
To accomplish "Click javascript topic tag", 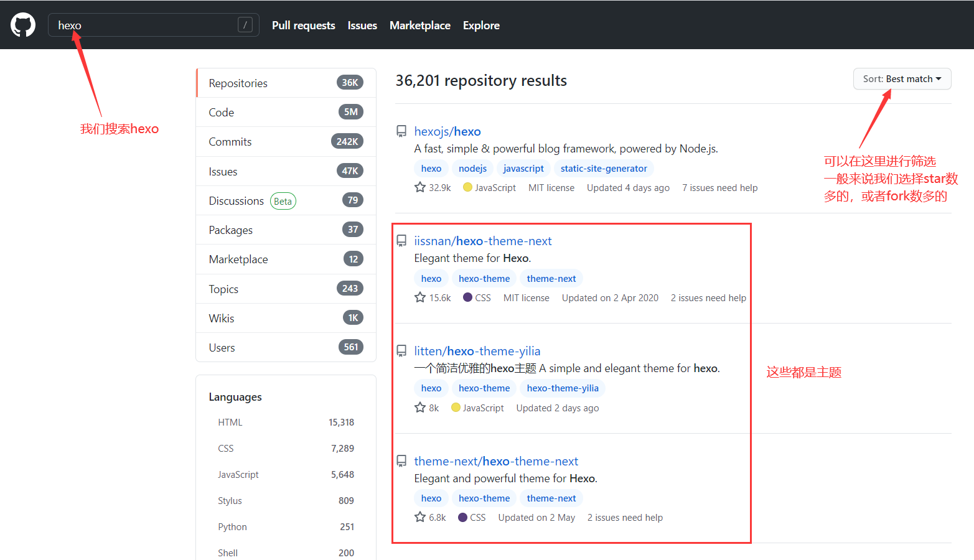I will point(523,169).
